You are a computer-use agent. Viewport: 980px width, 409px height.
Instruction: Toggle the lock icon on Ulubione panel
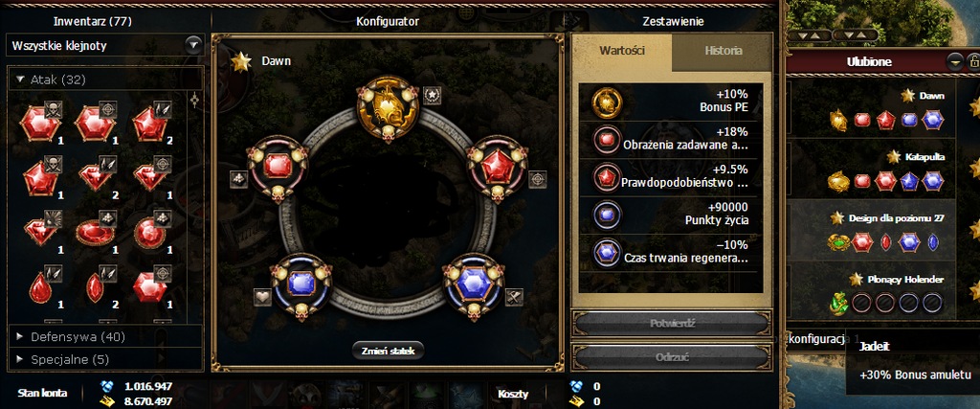pyautogui.click(x=973, y=61)
